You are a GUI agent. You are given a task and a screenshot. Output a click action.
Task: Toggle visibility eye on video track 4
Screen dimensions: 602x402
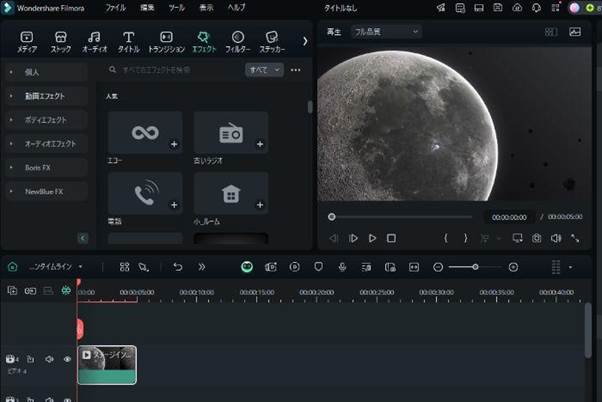(68, 359)
